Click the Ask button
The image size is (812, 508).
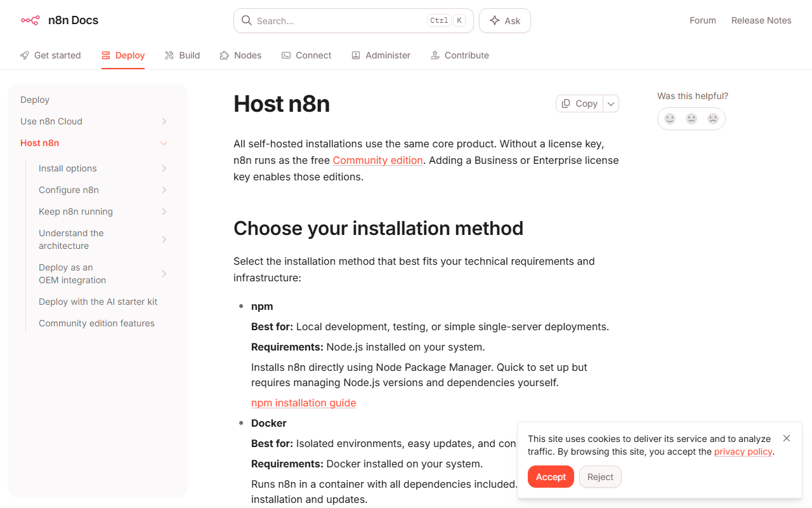point(505,20)
